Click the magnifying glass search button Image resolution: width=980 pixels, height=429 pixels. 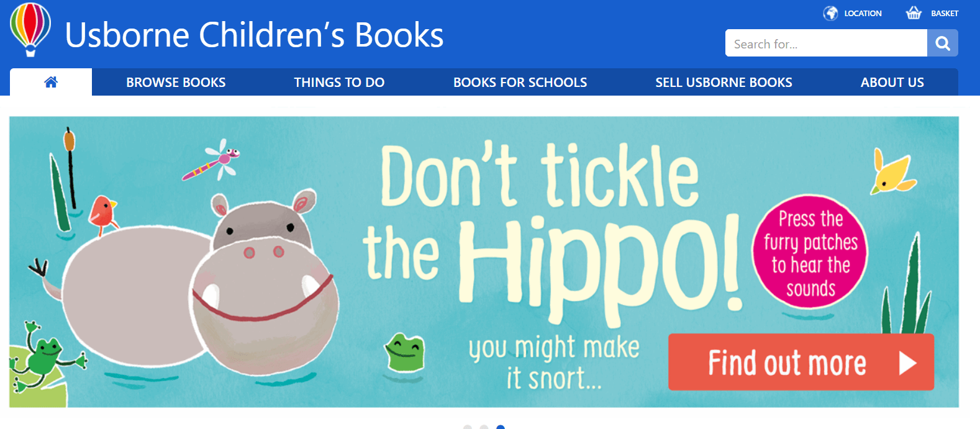943,43
